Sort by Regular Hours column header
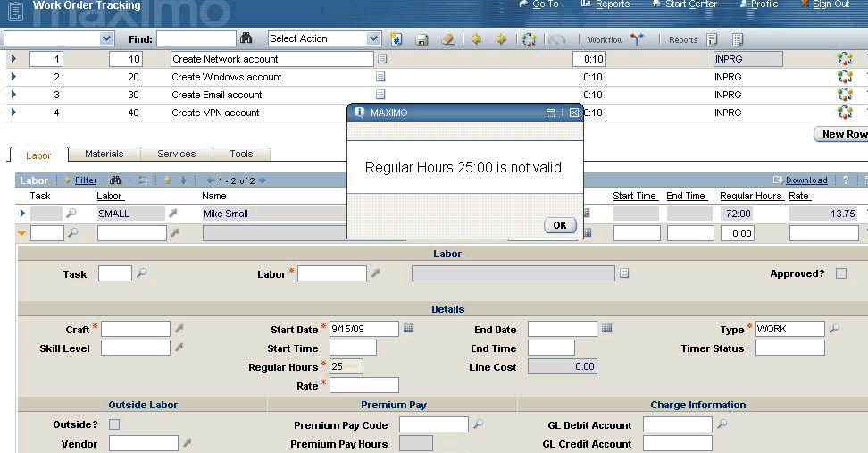 751,196
